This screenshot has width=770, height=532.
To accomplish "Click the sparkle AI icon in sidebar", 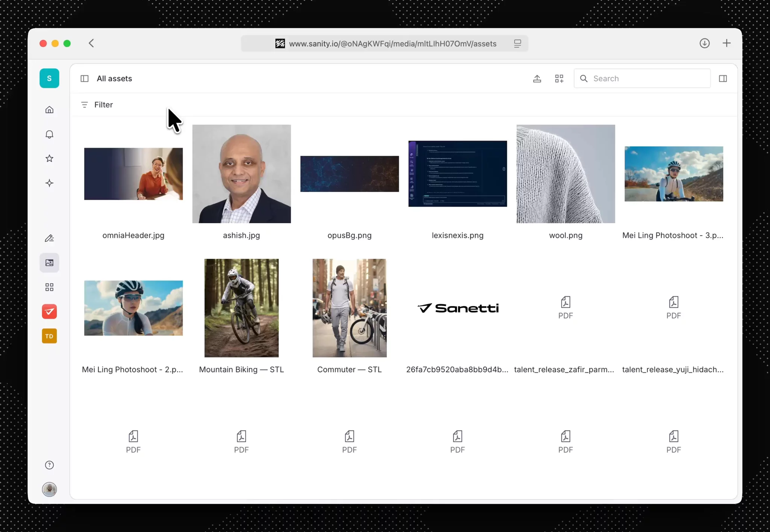I will [49, 183].
